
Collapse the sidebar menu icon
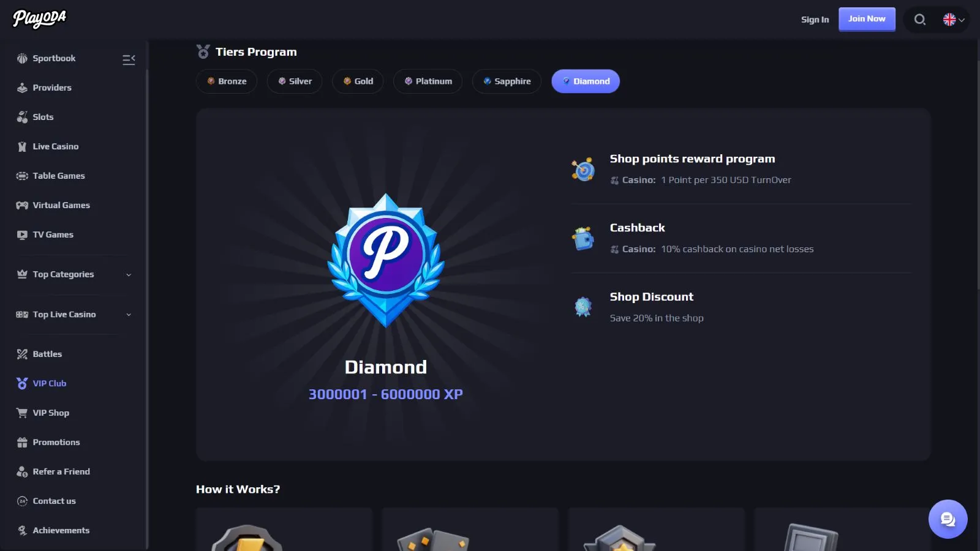coord(129,59)
